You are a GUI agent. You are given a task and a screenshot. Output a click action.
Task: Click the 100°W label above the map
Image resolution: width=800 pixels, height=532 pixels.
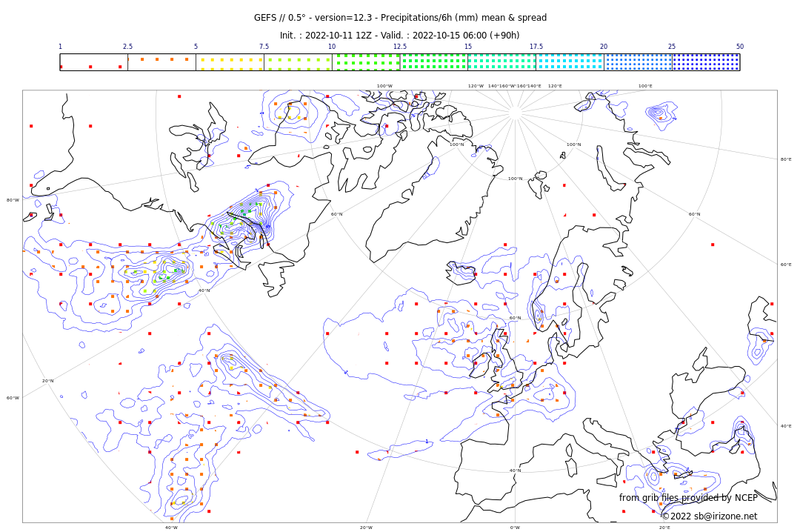coord(384,86)
